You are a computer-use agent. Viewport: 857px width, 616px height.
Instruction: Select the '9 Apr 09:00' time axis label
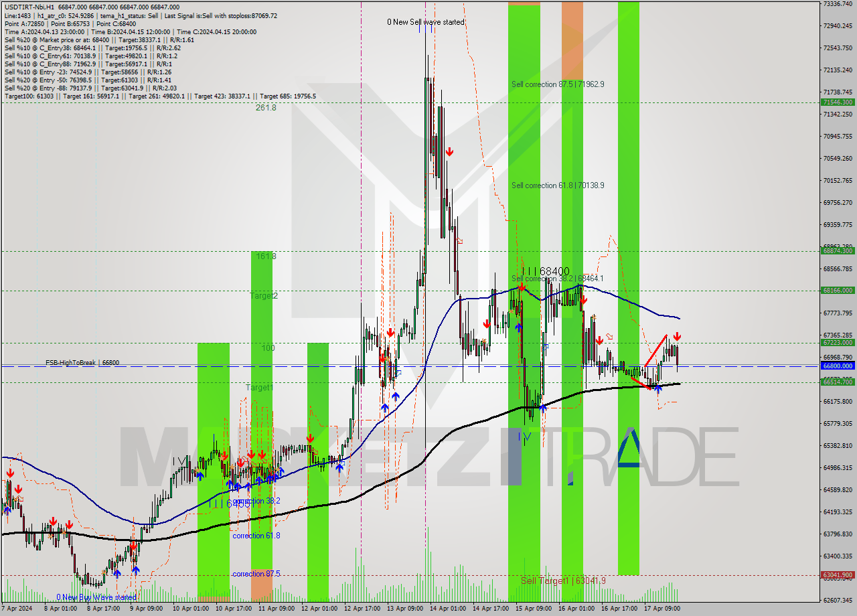pos(145,609)
